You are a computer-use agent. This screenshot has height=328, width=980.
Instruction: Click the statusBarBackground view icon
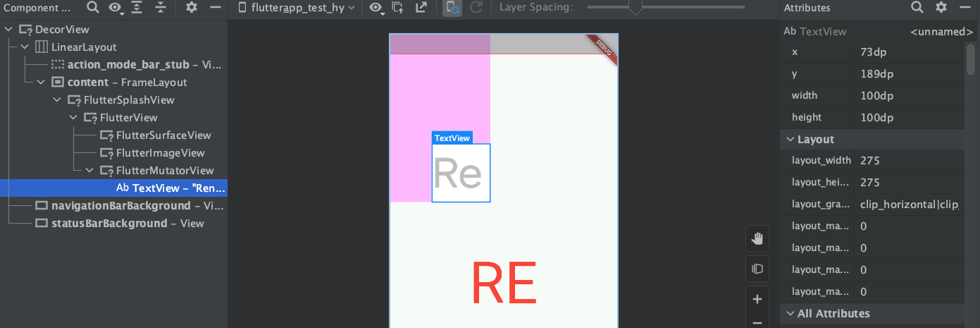click(x=42, y=224)
